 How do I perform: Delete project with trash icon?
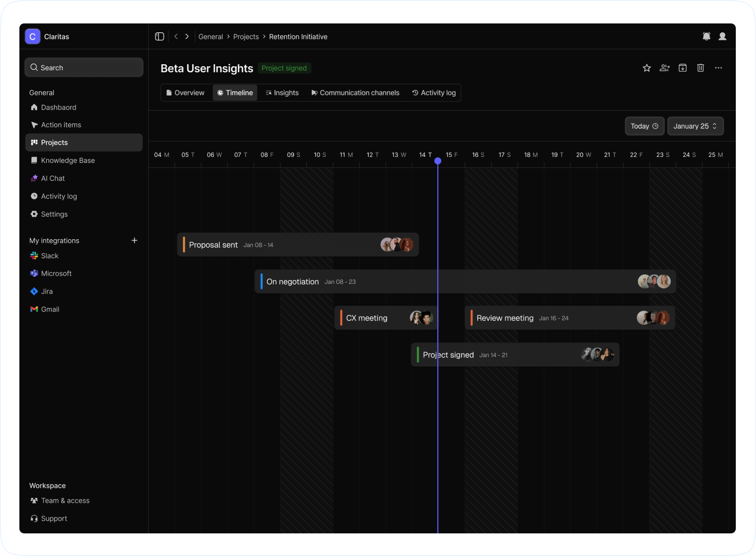701,68
